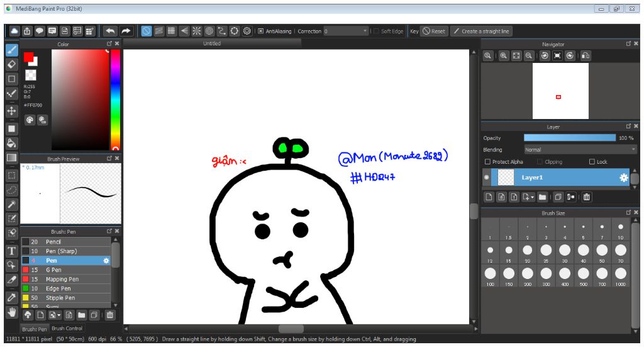Hide Layer1 using its visibility dot
Image resolution: width=644 pixels, height=347 pixels.
tap(487, 178)
